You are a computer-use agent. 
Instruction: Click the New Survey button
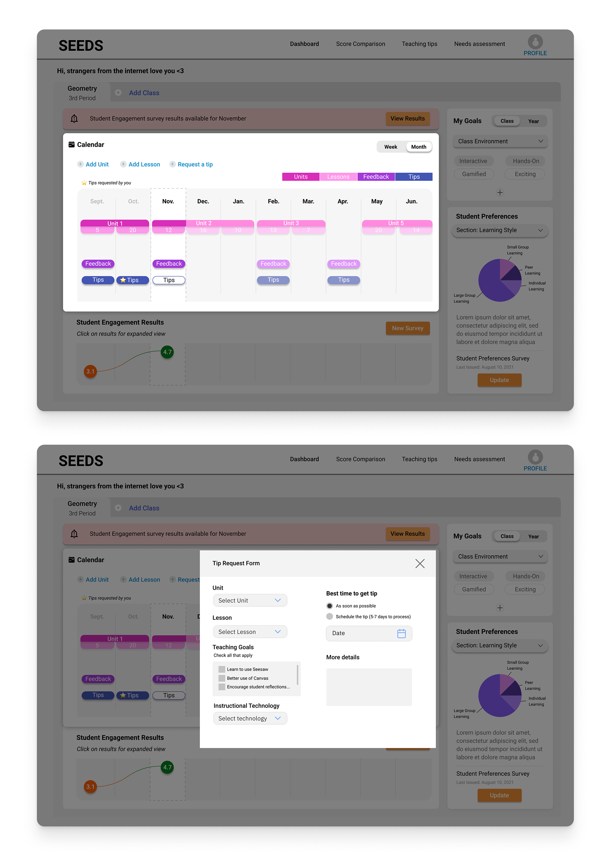pyautogui.click(x=407, y=328)
